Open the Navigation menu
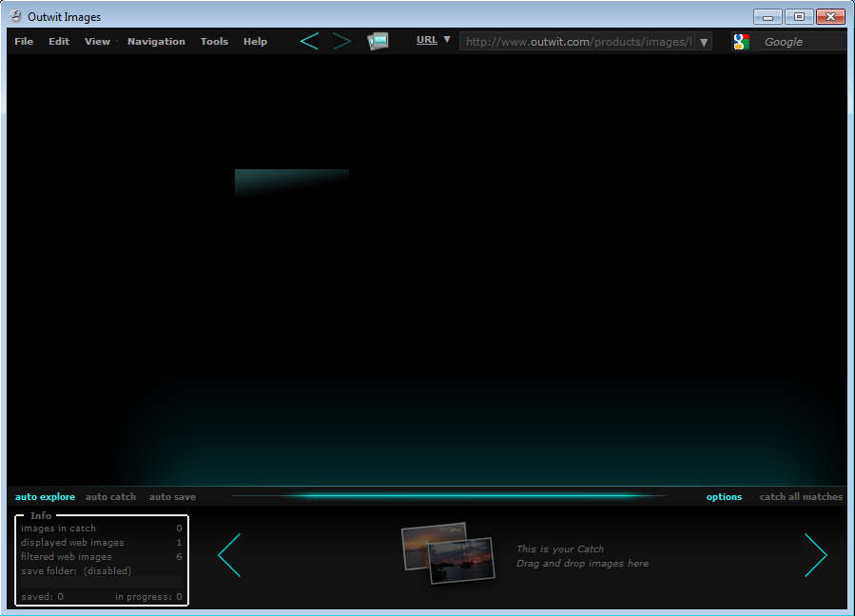Viewport: 855px width, 616px height. 156,42
